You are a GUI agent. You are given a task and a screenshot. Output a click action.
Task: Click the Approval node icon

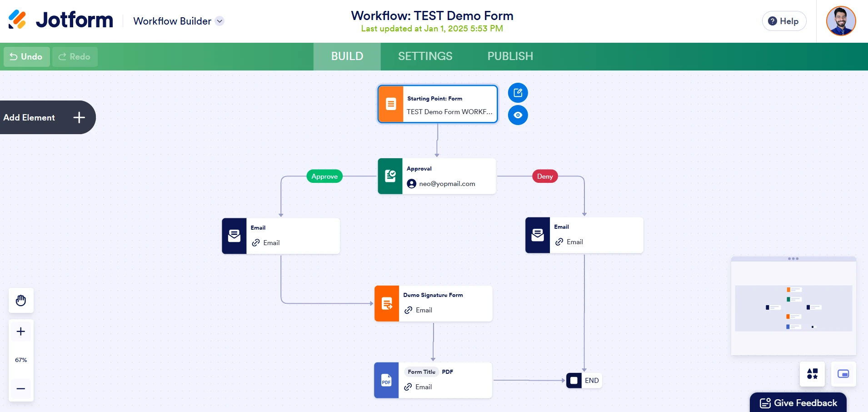coord(390,176)
